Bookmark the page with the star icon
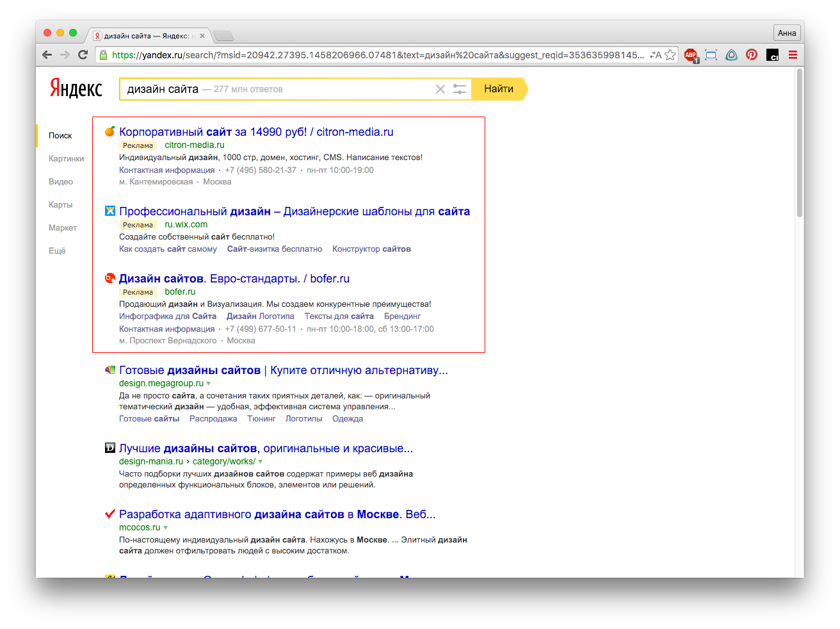 pos(670,55)
